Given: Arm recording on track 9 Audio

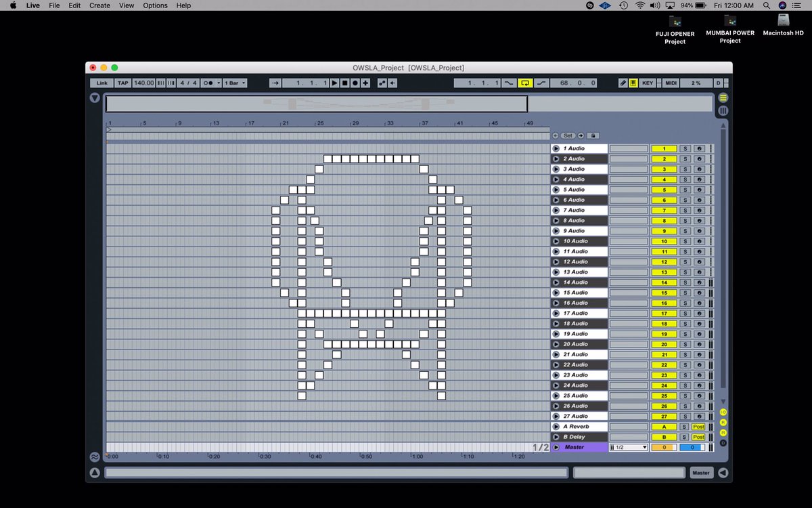Looking at the screenshot, I should tap(699, 231).
